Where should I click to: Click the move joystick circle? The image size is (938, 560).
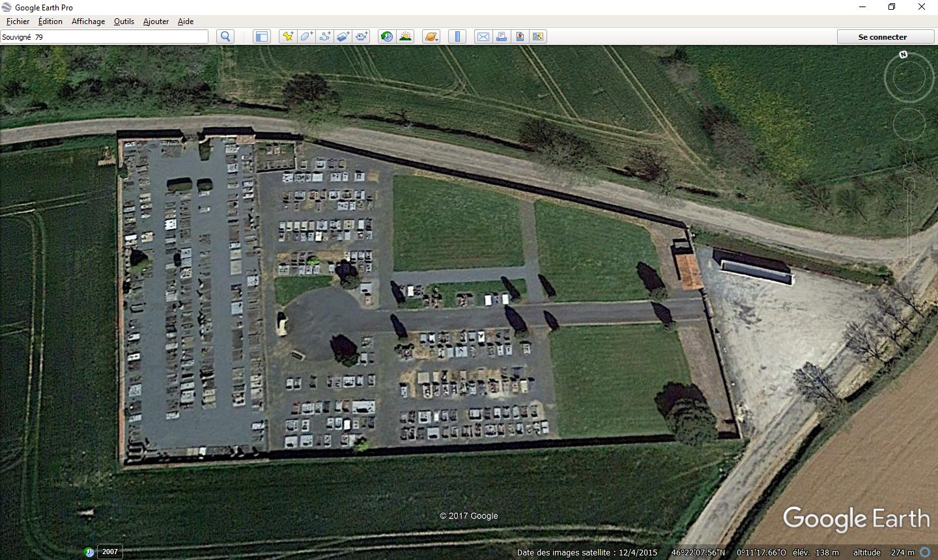pos(909,124)
